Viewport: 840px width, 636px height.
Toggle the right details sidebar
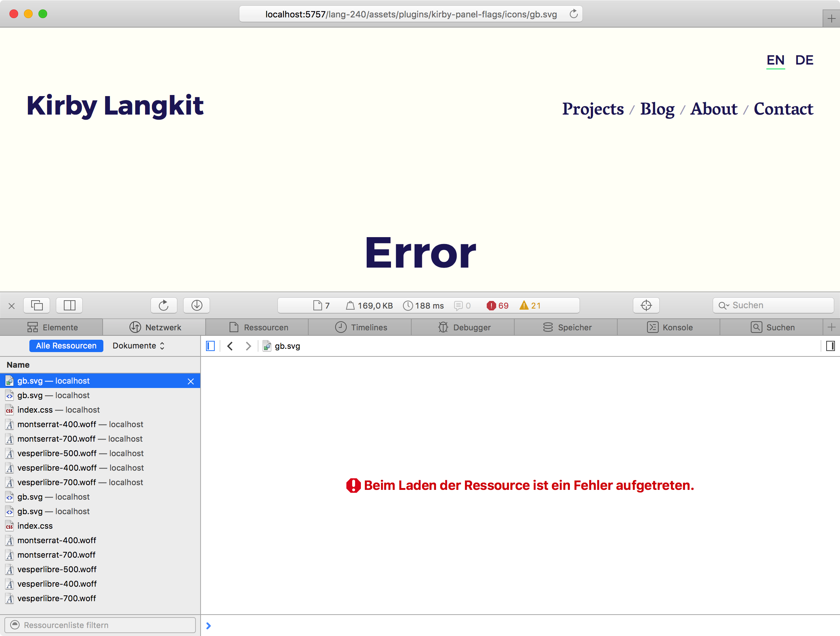click(830, 346)
